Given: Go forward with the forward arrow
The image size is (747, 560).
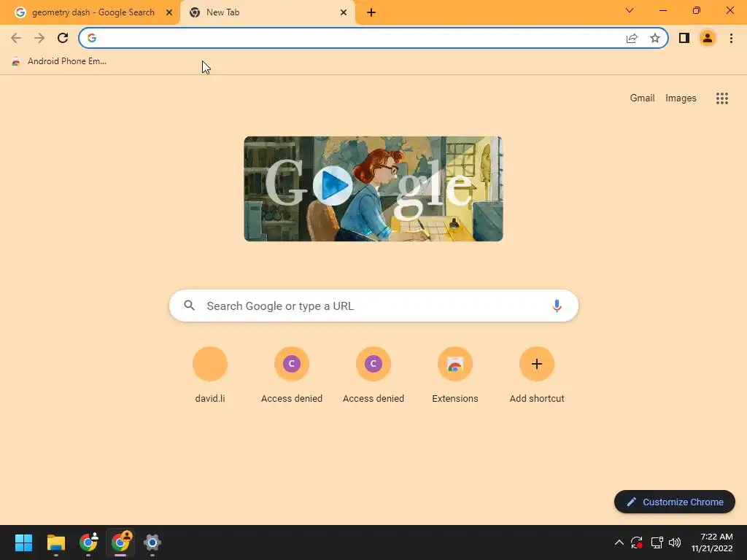Looking at the screenshot, I should point(39,38).
